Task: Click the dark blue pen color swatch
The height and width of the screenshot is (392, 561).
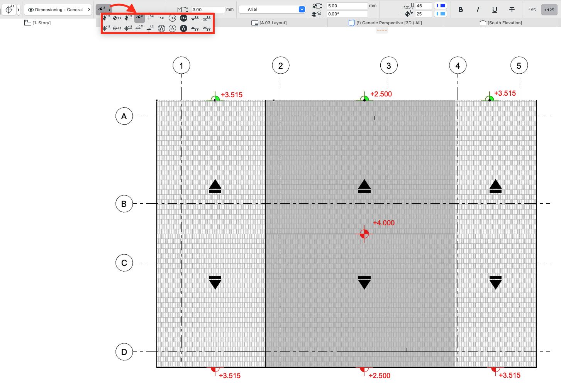Action: pyautogui.click(x=440, y=5)
